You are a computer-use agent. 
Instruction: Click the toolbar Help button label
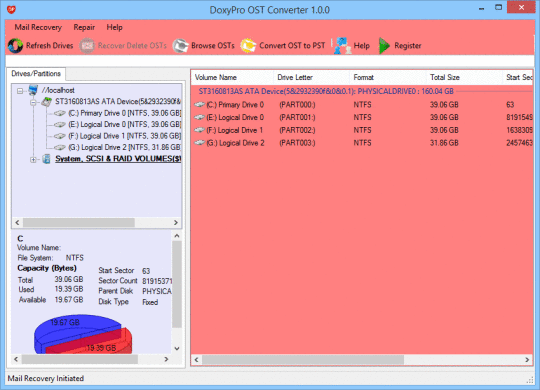[362, 45]
